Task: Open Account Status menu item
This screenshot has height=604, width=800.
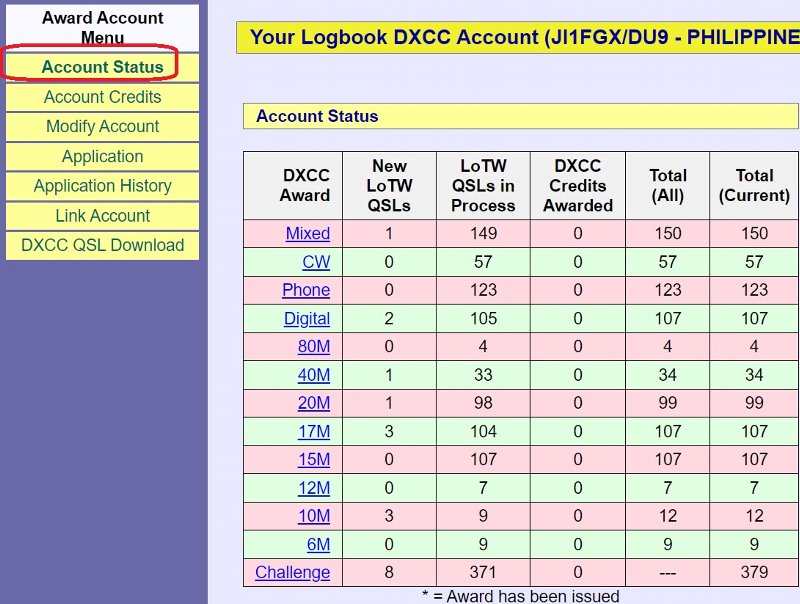Action: coord(102,67)
